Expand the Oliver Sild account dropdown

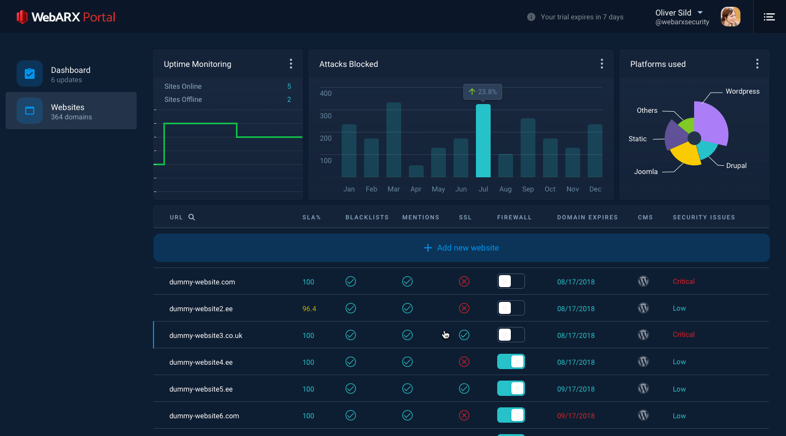[700, 13]
